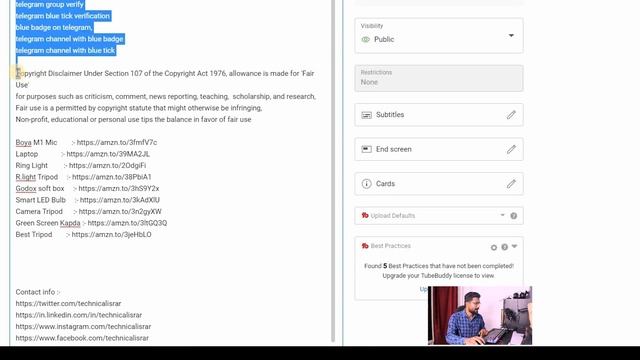Screen dimensions: 640x360
Task: Click the webcam video overlay thumbnail
Action: pyautogui.click(x=480, y=316)
